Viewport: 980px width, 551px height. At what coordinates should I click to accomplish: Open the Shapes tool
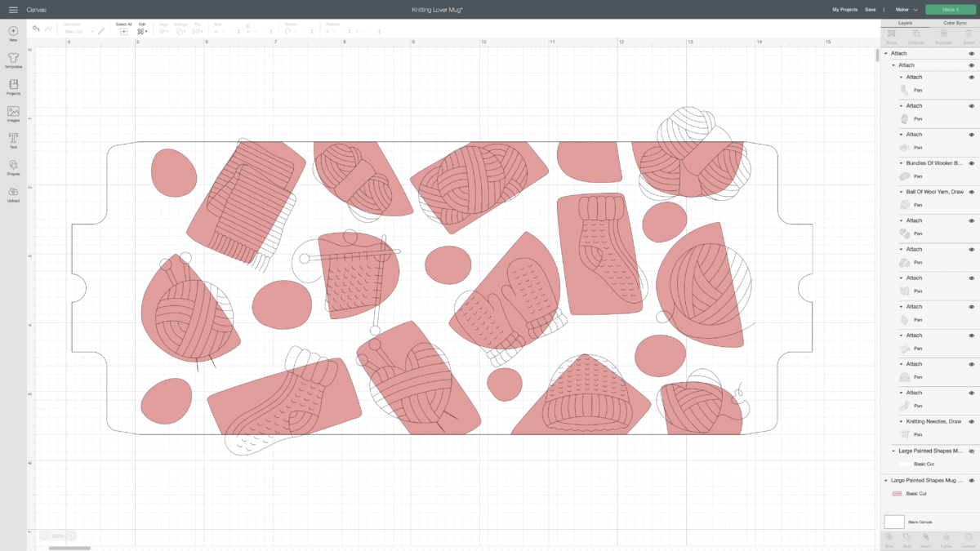click(x=13, y=167)
